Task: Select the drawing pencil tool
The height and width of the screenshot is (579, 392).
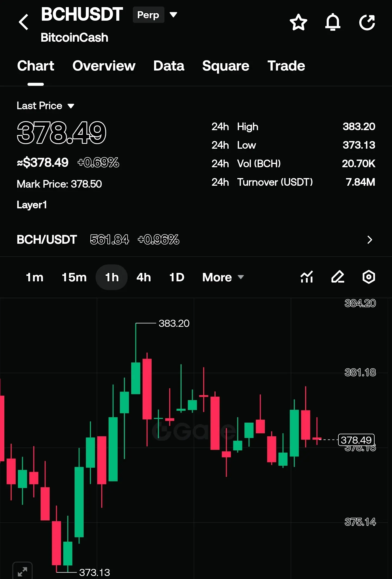Action: (338, 277)
